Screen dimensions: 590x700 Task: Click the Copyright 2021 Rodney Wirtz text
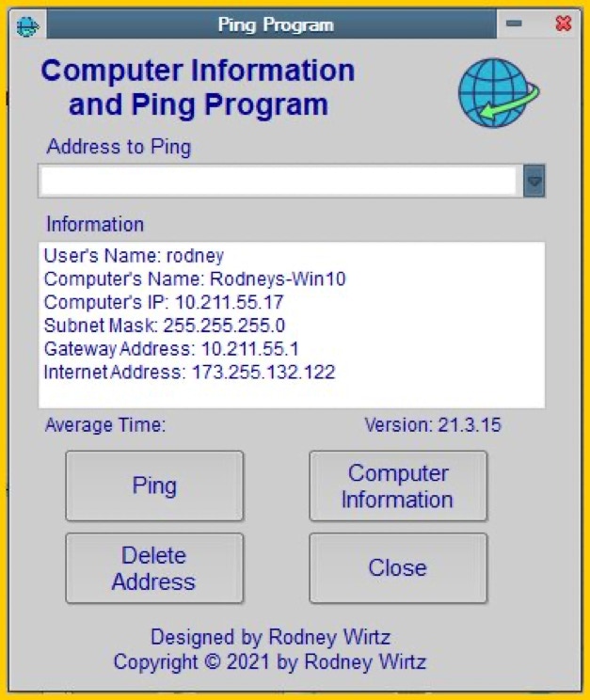[269, 661]
